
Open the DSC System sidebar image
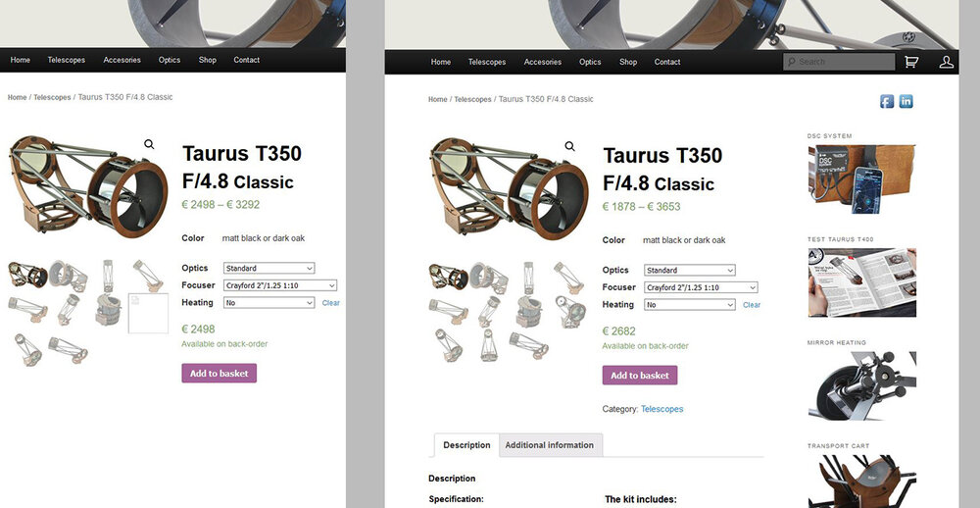pyautogui.click(x=861, y=175)
